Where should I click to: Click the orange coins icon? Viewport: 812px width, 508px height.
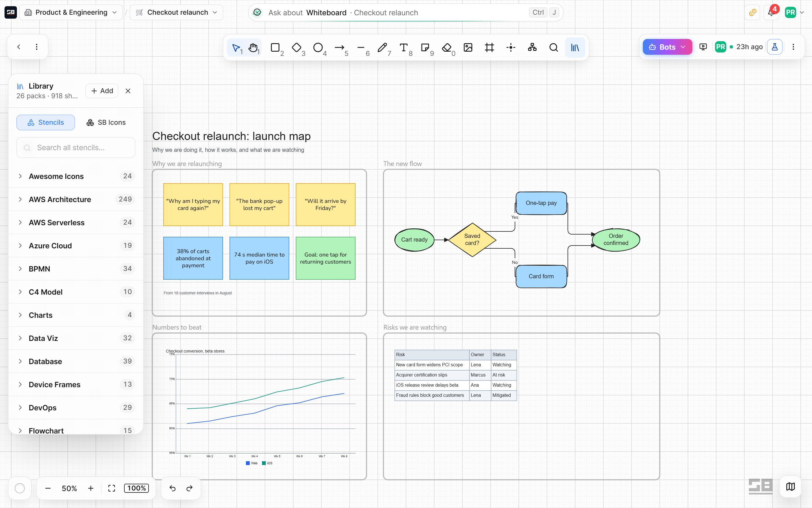point(753,13)
